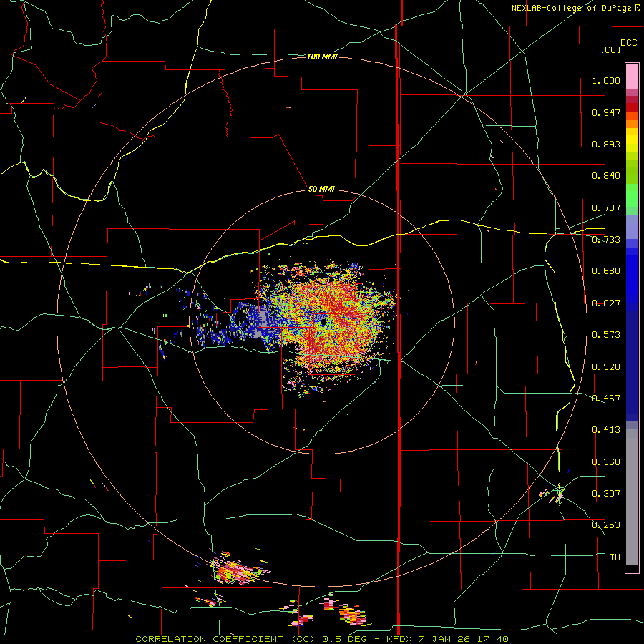Click the 0.253 scale value
This screenshot has width=644, height=644.
606,525
